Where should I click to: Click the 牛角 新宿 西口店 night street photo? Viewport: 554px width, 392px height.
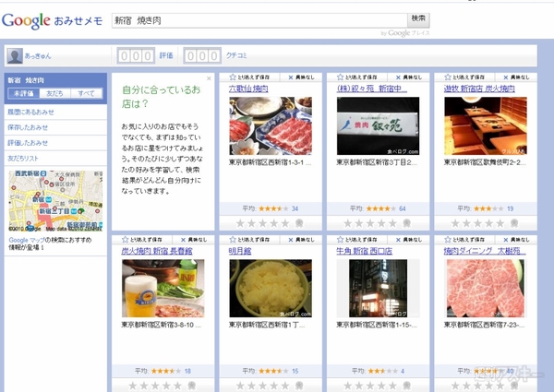tap(378, 289)
